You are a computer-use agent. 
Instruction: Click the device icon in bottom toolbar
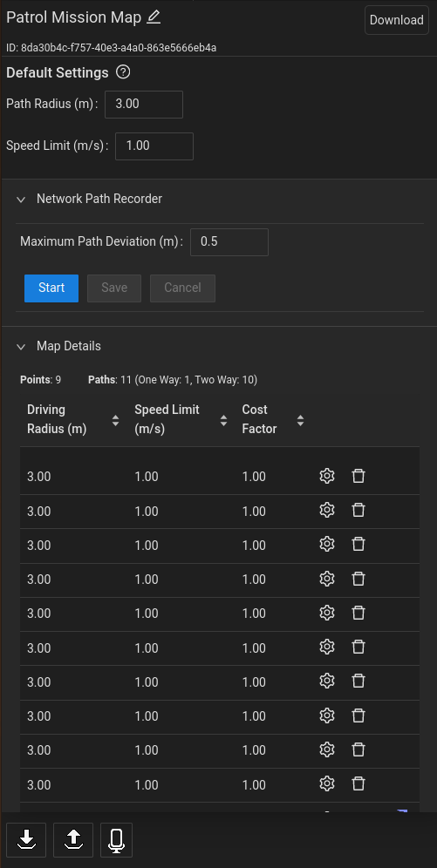116,840
